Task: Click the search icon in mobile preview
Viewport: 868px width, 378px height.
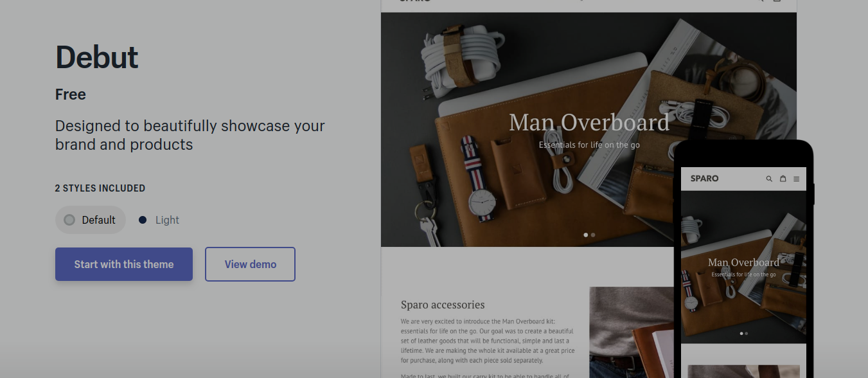Action: [769, 179]
